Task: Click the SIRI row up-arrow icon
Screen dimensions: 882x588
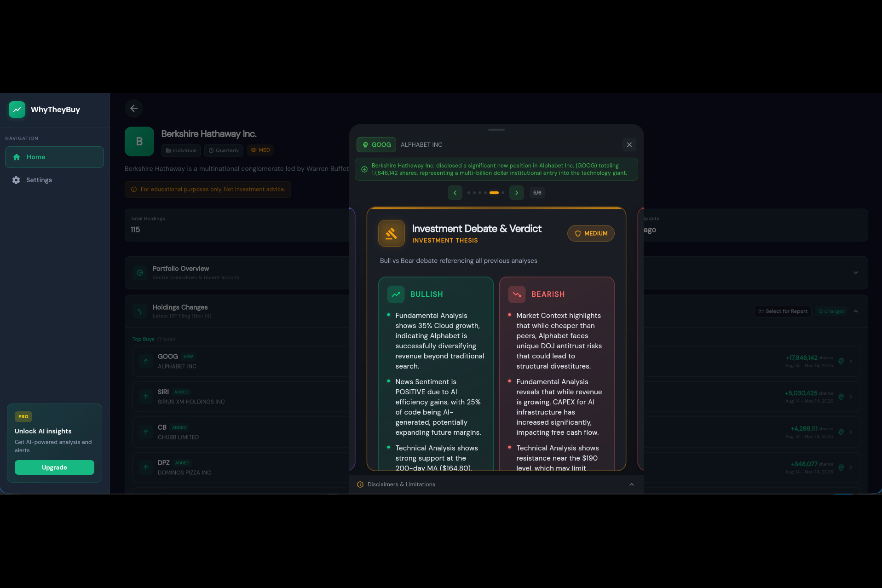Action: 146,397
